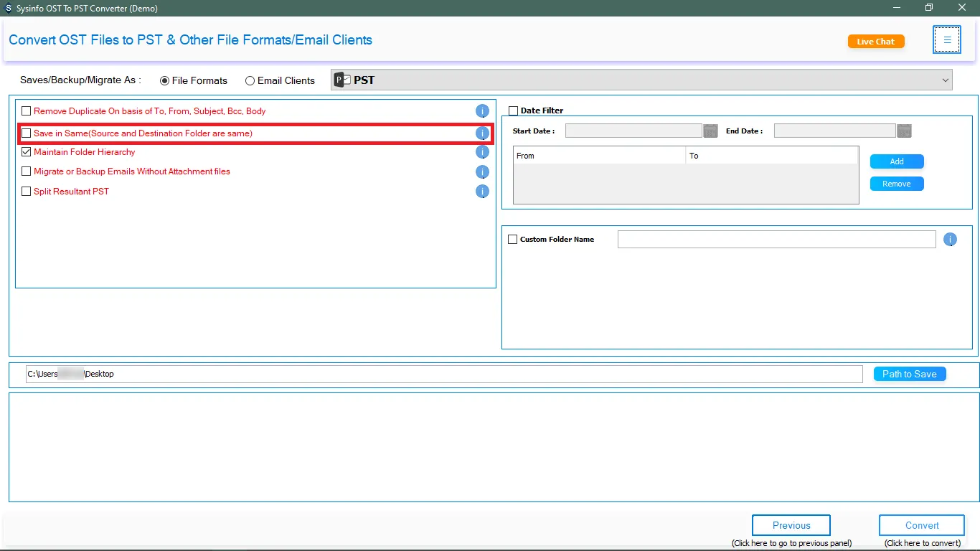Image resolution: width=980 pixels, height=551 pixels.
Task: Open Start Date calendar picker icon
Action: [x=710, y=131]
